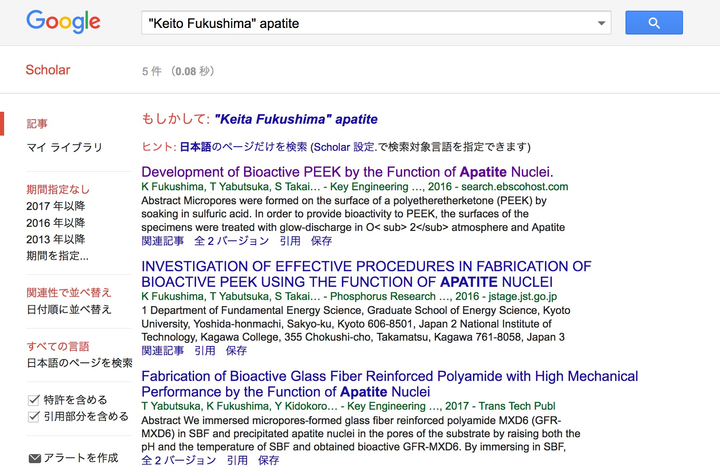Select 記事 in the sidebar
The image size is (720, 466).
pos(37,124)
